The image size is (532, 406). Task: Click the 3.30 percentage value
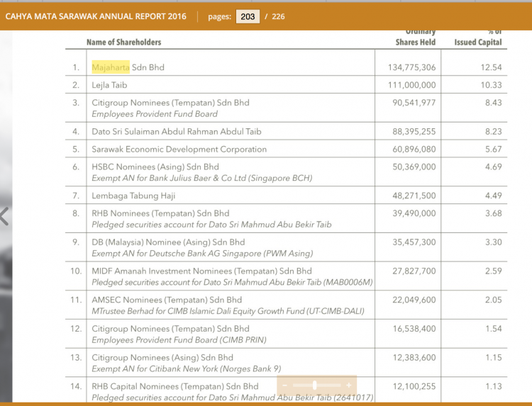tap(493, 242)
